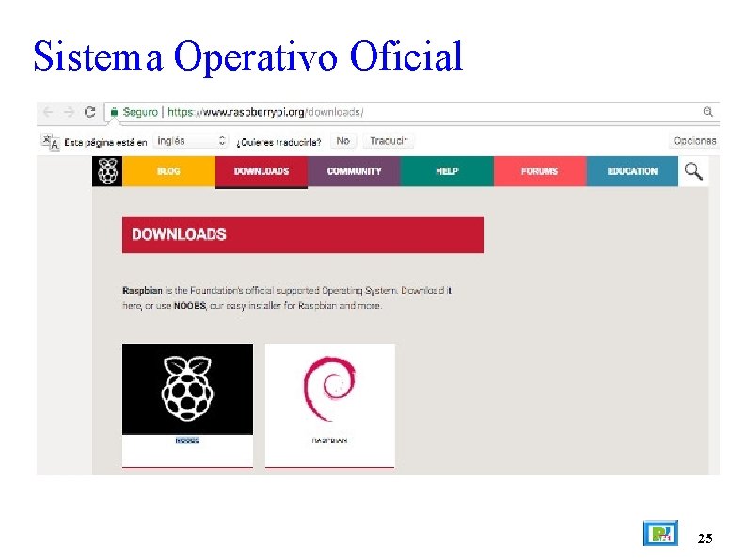The width and height of the screenshot is (747, 560).
Task: Click the zoom magnifier in address bar
Action: (x=707, y=111)
